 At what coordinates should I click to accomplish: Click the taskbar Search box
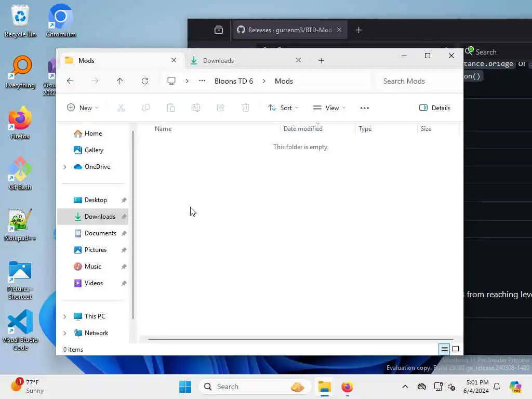[x=255, y=387]
